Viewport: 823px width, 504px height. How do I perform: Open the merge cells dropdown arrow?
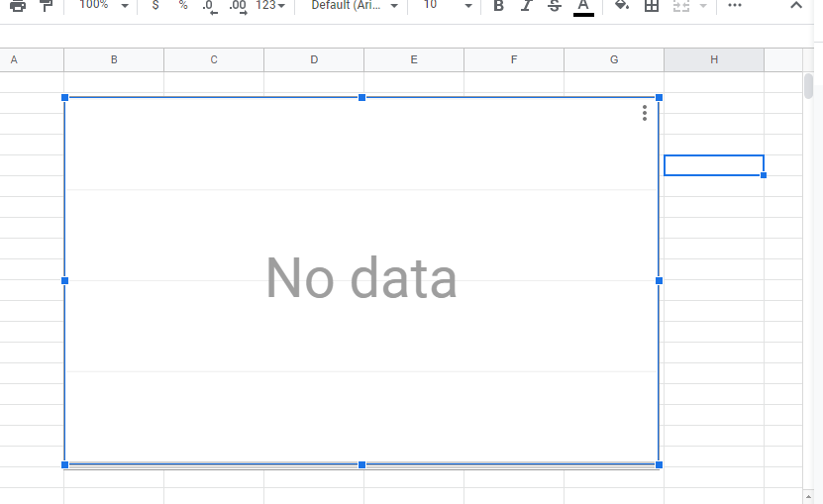pos(703,6)
